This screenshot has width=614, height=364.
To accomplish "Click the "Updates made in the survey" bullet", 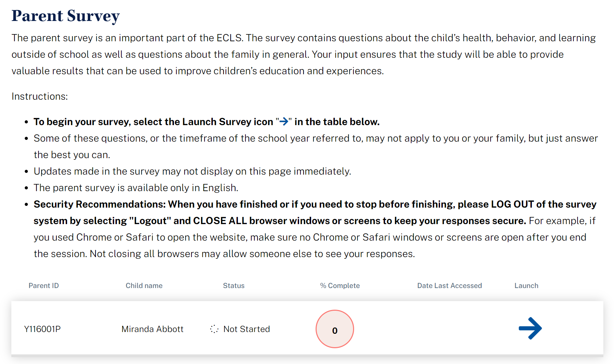I will coord(192,171).
